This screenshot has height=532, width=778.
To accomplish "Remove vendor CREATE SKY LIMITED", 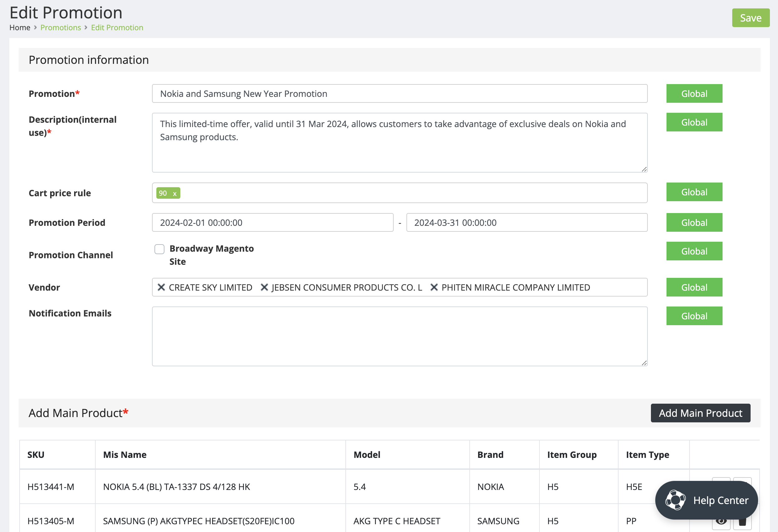I will 161,287.
